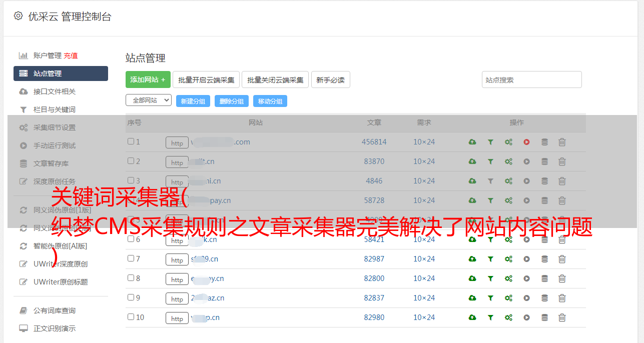644x343 pixels.
Task: Tick the checkbox for site row 9
Action: (x=131, y=297)
